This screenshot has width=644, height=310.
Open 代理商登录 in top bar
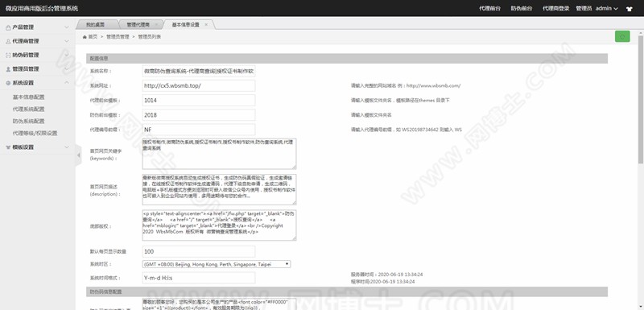tap(556, 9)
